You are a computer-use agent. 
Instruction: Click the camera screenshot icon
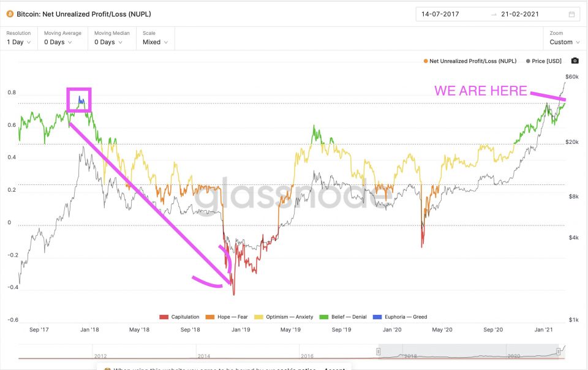575,61
